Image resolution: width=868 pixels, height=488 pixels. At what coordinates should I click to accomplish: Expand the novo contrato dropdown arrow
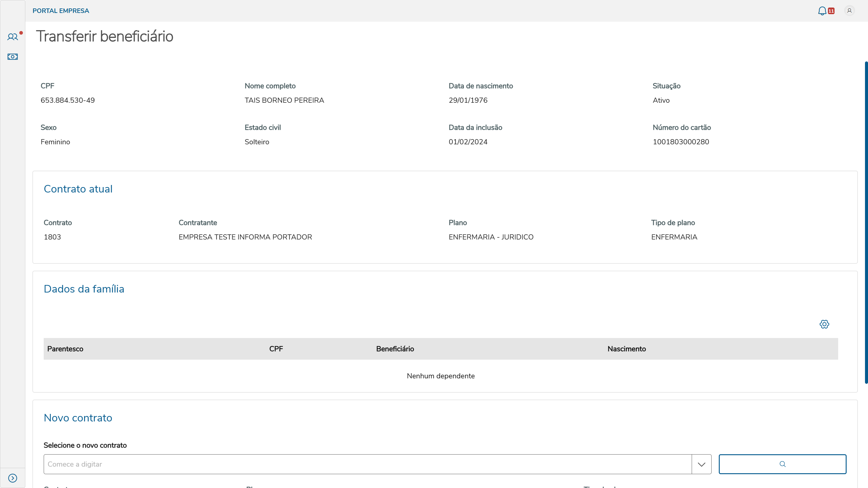702,464
